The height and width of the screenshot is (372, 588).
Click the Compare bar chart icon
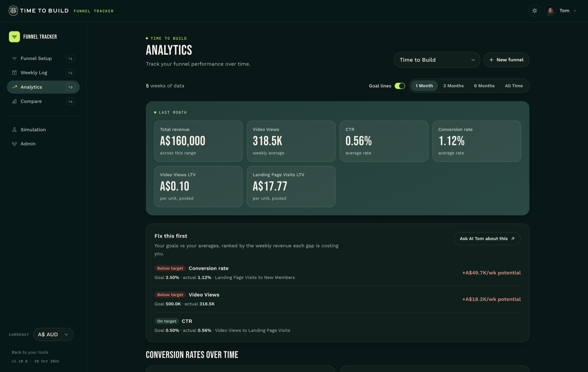[14, 101]
